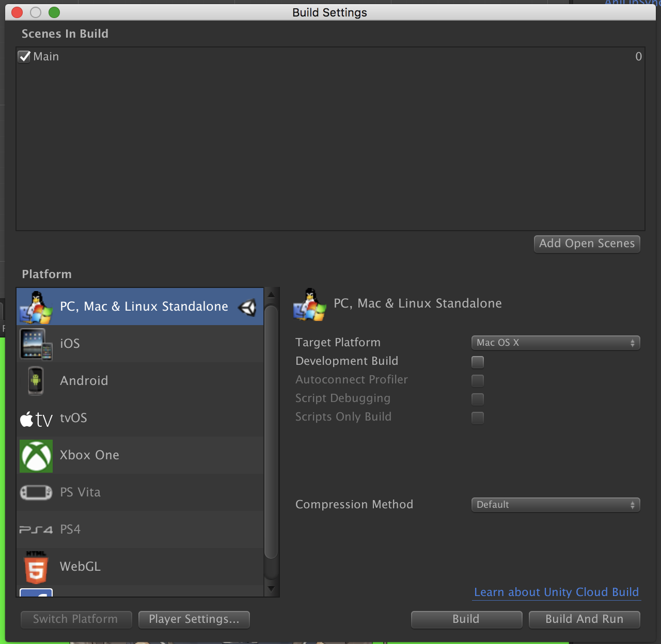Click the HTML5 WebGL icon
The height and width of the screenshot is (644, 661).
(36, 567)
